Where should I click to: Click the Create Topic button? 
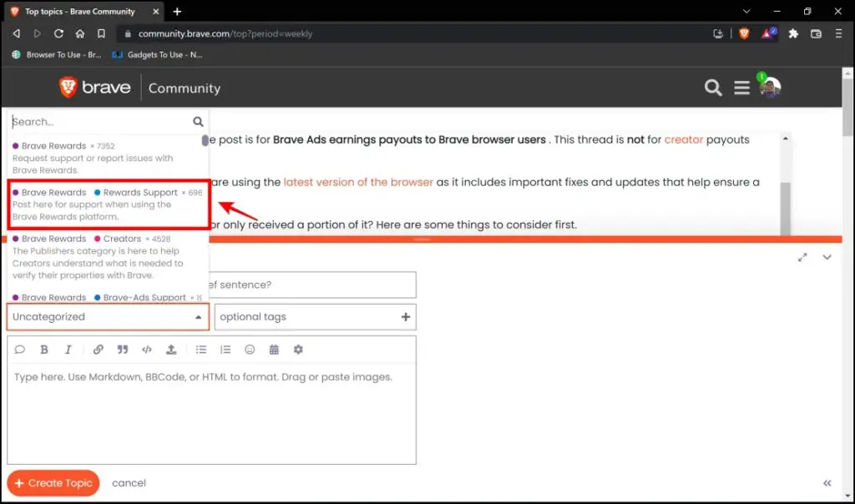pyautogui.click(x=53, y=483)
